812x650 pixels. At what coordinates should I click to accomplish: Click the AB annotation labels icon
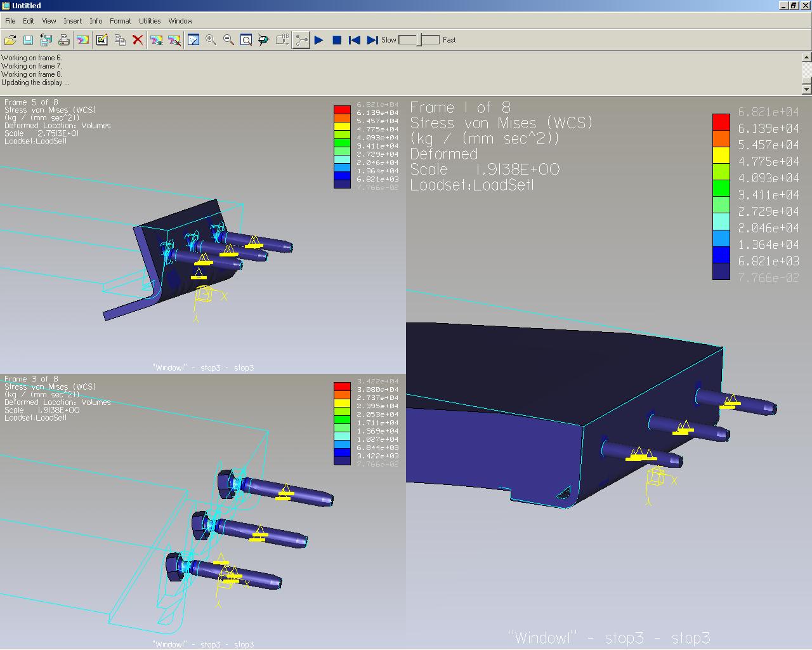point(282,40)
